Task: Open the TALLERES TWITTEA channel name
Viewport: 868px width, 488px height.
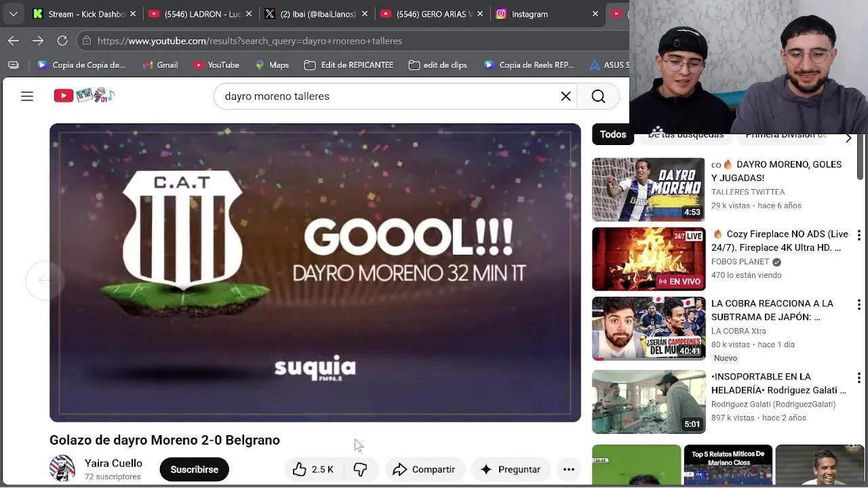Action: point(748,192)
